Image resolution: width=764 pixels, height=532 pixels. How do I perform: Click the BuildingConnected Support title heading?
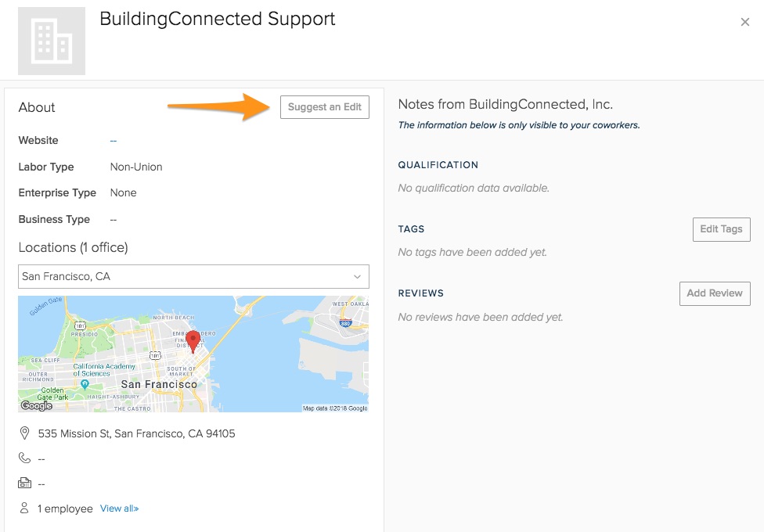[x=218, y=20]
